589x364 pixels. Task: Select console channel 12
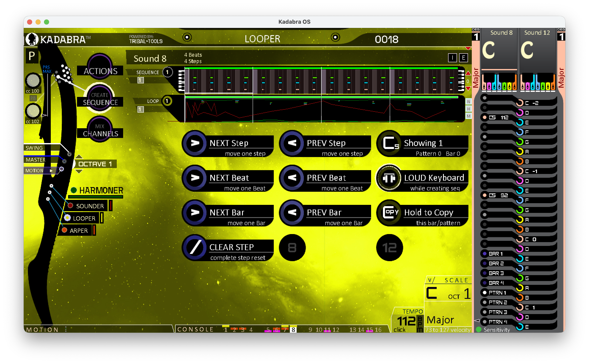336,330
